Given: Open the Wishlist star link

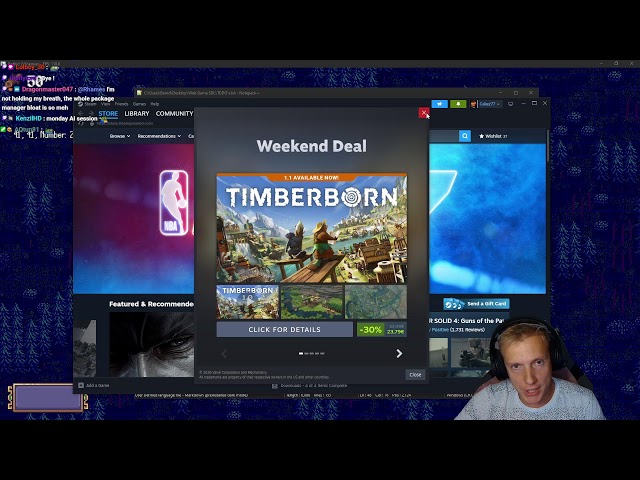Looking at the screenshot, I should [x=493, y=136].
